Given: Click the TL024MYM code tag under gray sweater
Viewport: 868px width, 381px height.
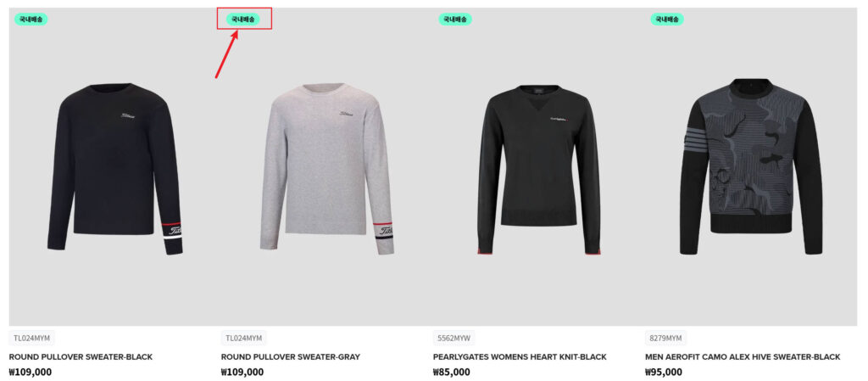Looking at the screenshot, I should 244,338.
